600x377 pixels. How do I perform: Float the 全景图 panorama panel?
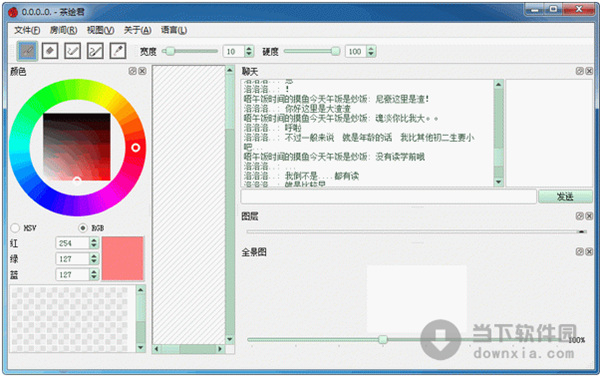(x=579, y=252)
